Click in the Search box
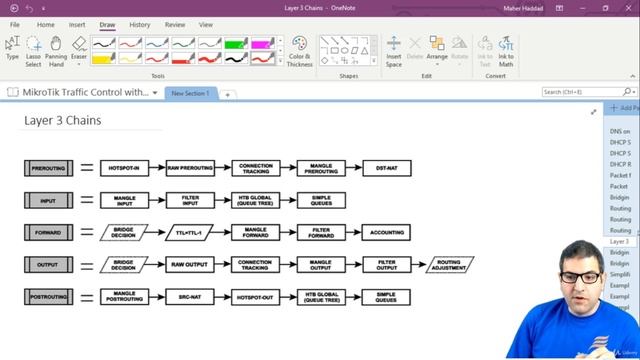 click(x=582, y=92)
